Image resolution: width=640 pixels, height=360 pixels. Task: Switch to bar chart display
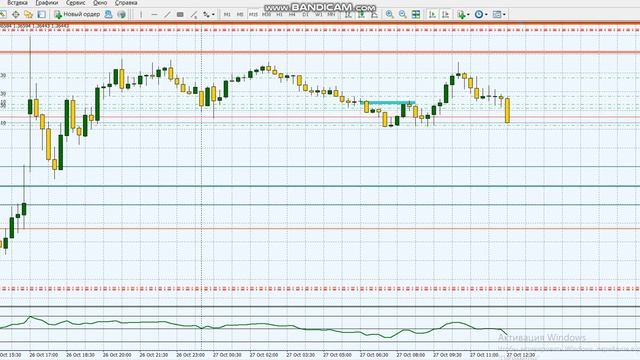click(348, 15)
